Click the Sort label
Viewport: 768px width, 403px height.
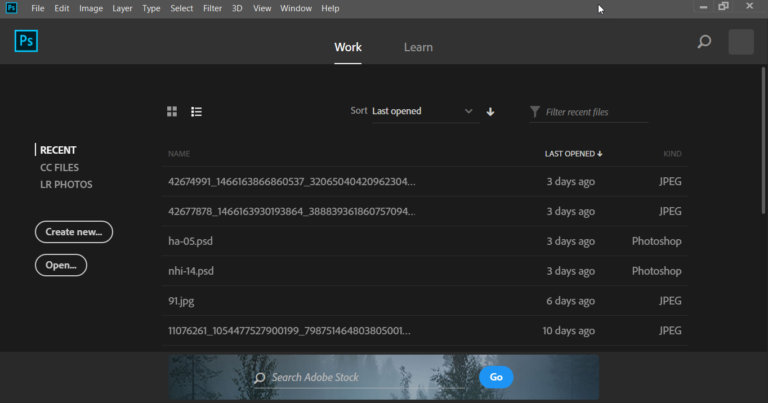[x=359, y=111]
